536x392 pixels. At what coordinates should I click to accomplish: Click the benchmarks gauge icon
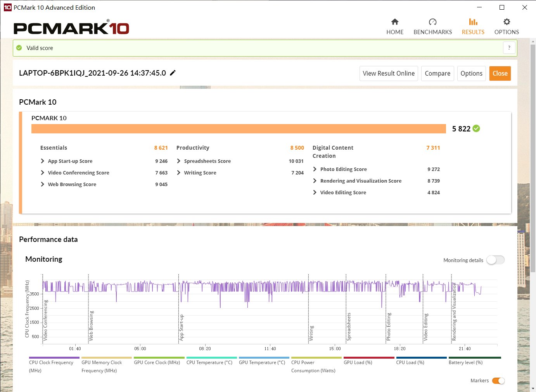click(432, 22)
